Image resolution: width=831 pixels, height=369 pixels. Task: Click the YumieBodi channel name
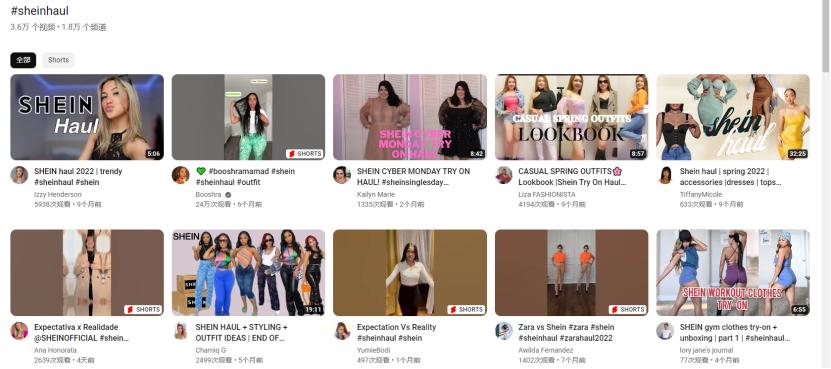point(374,350)
